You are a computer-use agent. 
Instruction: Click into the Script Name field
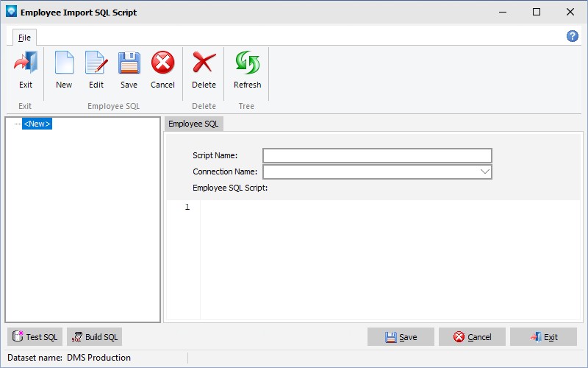coord(377,155)
